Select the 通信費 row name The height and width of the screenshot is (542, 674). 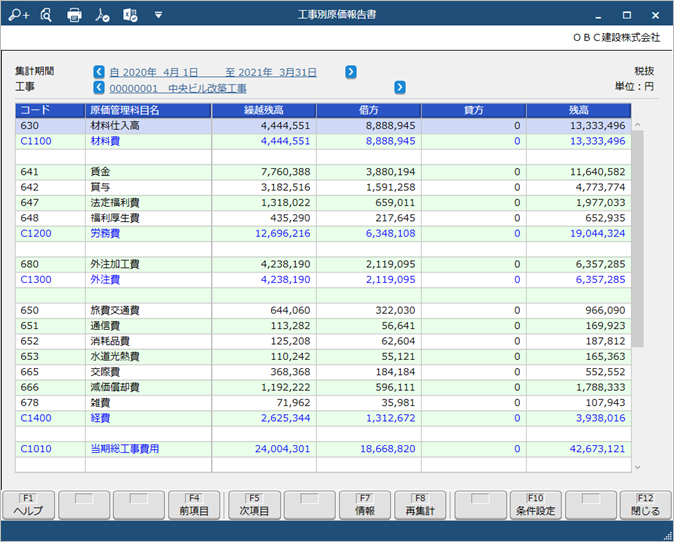[105, 326]
